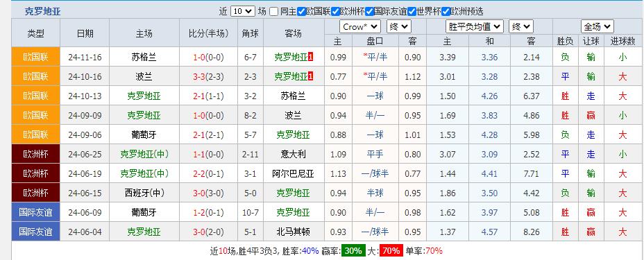
Task: Click the 日期 column header
Action: pyautogui.click(x=85, y=33)
